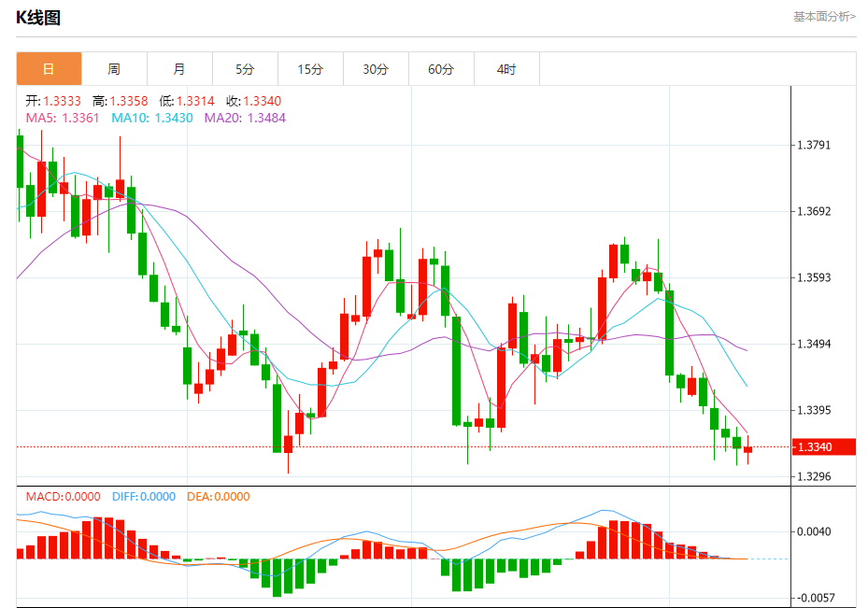Click the MA10 indicator label
Screen dimensions: 868x608
point(152,118)
